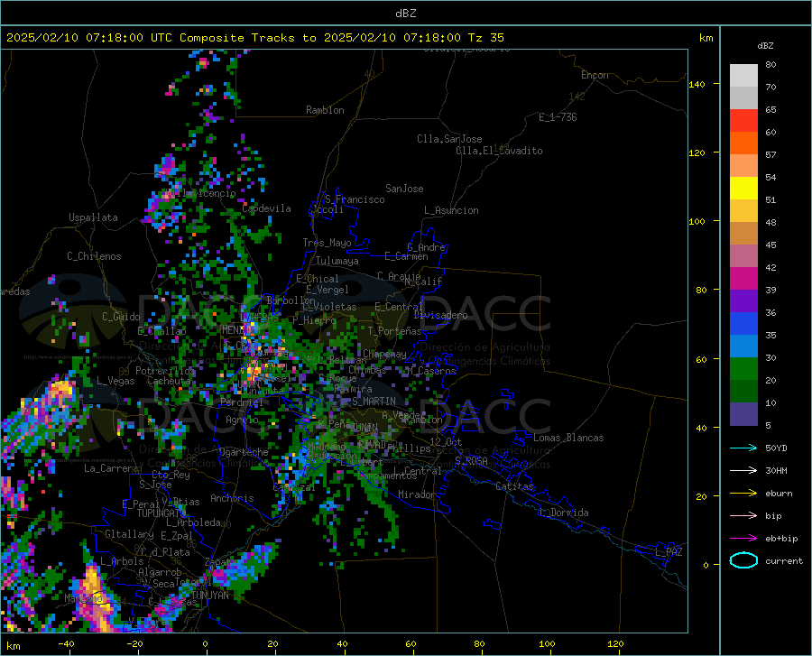Click the L_Dormida place label

pos(563,513)
